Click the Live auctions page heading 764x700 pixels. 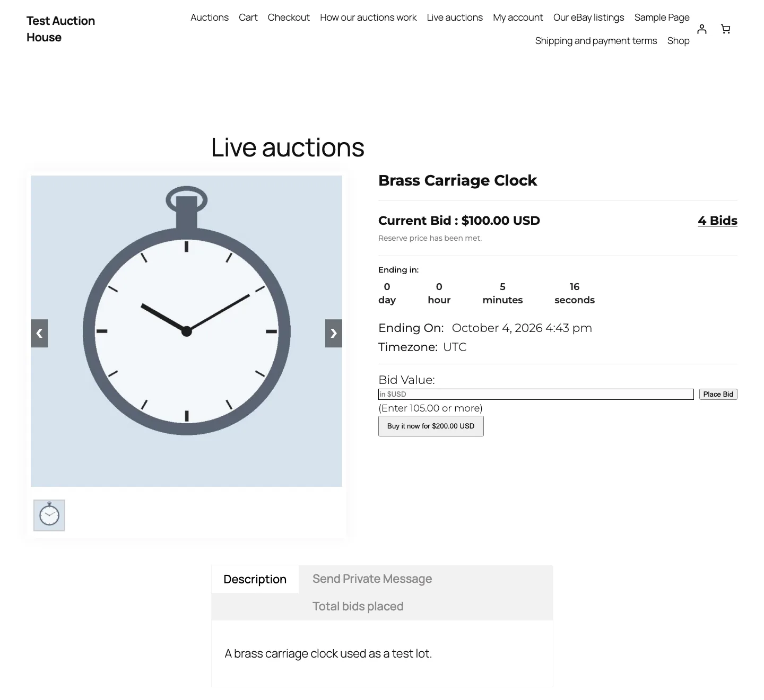[x=288, y=147]
